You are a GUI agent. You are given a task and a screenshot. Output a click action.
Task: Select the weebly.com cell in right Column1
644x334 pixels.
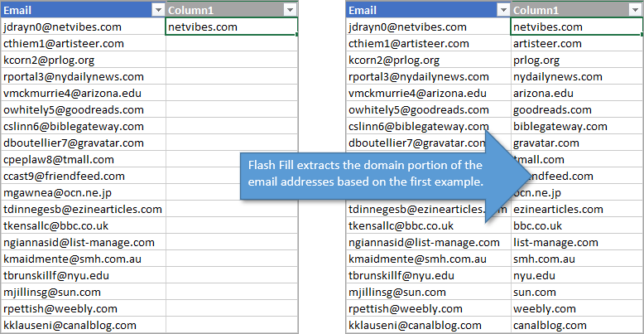543,308
